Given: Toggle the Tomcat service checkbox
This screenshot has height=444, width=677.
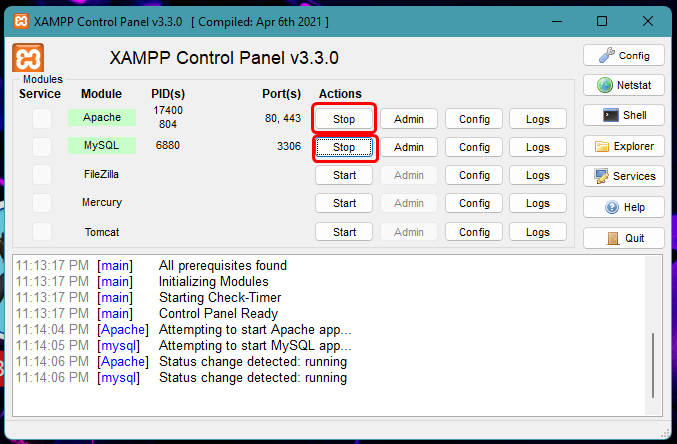Looking at the screenshot, I should (42, 232).
